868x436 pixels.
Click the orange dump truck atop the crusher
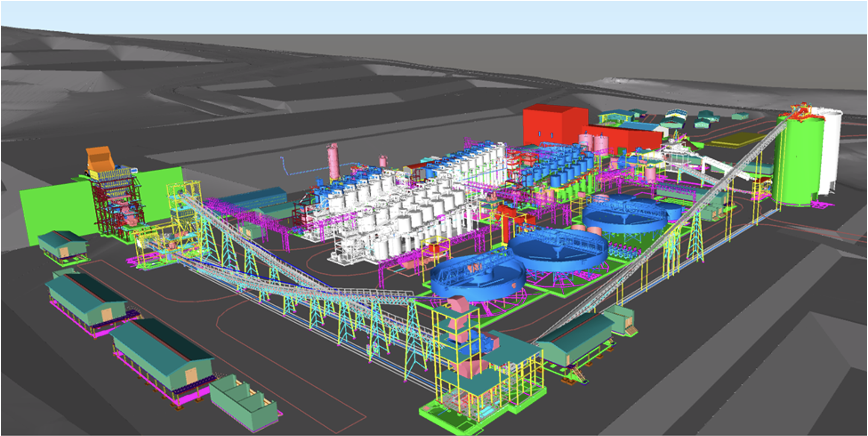pos(100,159)
